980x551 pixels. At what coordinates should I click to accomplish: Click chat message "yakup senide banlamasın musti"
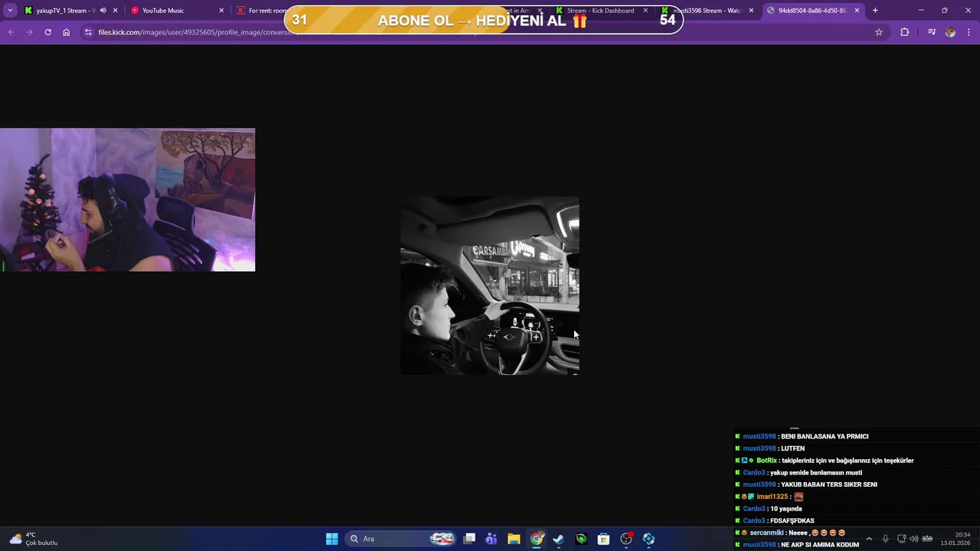(x=816, y=473)
